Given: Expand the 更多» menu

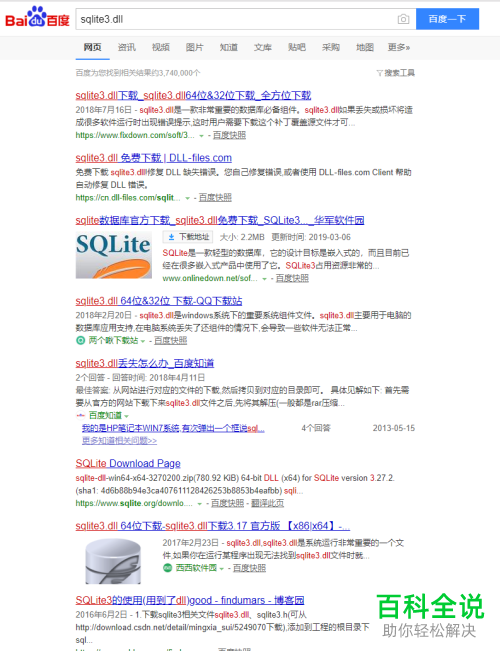Looking at the screenshot, I should (x=399, y=47).
